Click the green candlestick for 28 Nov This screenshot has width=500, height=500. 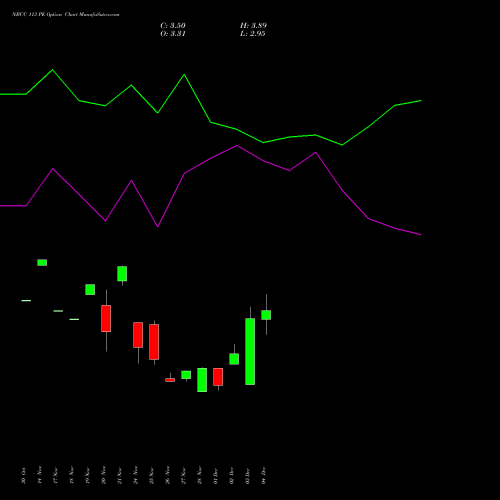pyautogui.click(x=202, y=380)
